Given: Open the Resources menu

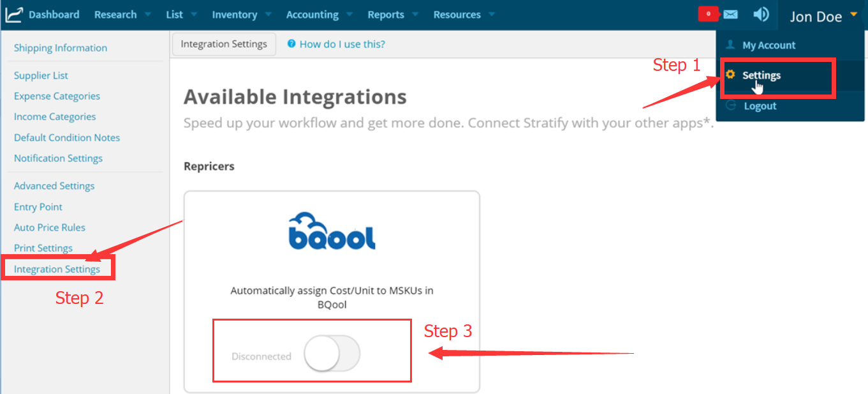Looking at the screenshot, I should 457,14.
